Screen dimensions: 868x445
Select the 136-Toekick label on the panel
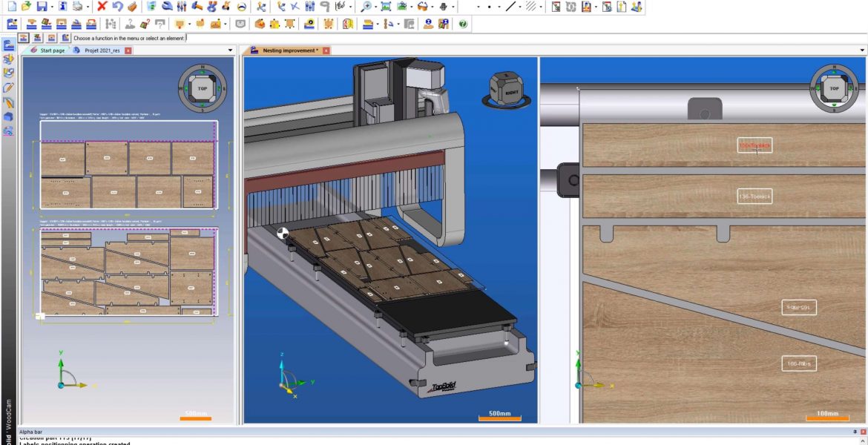(754, 197)
